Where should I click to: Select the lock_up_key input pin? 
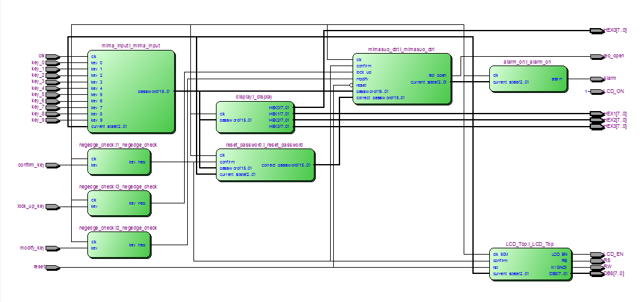[x=52, y=207]
